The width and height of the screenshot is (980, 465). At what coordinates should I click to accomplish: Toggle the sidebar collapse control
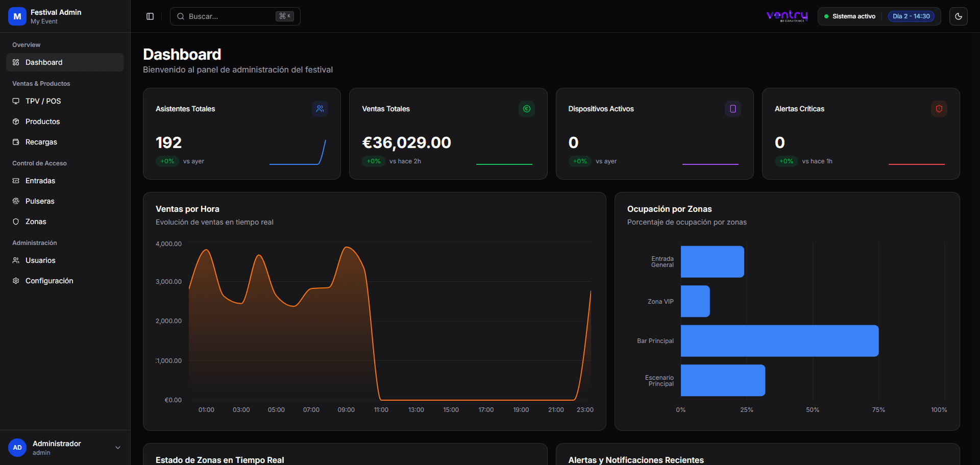click(150, 16)
